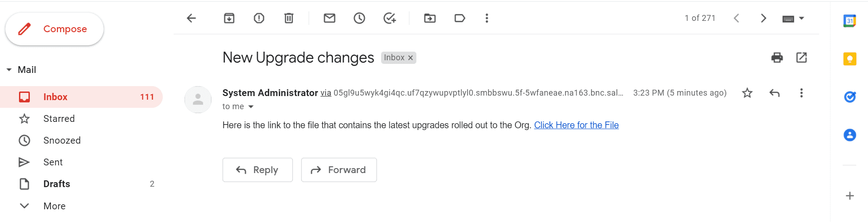Click the Forward button

point(339,170)
